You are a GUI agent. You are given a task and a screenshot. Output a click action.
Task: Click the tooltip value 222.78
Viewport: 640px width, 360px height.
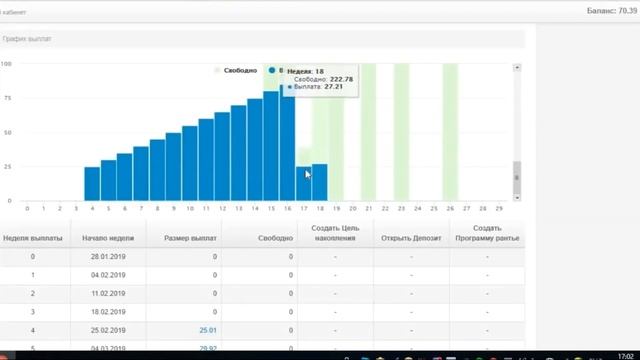click(341, 79)
